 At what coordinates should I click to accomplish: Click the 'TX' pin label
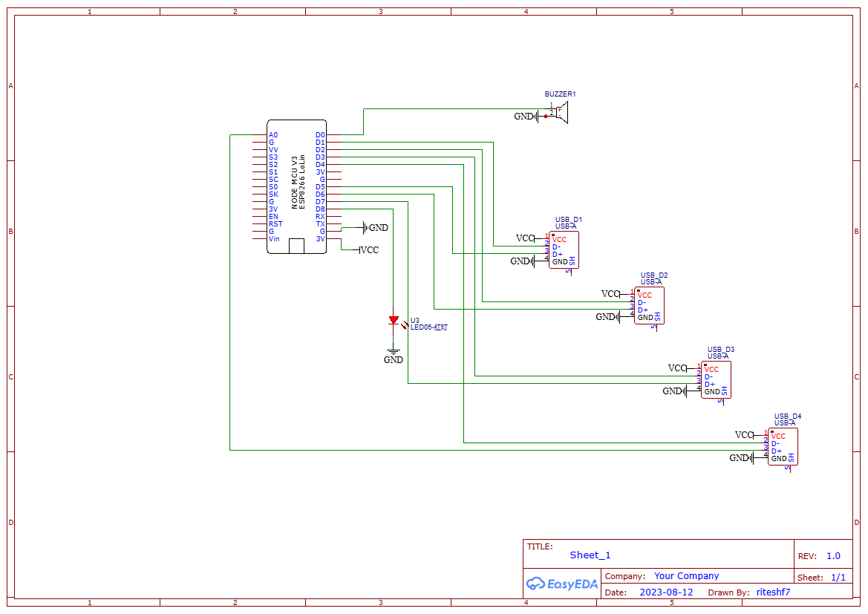tap(321, 224)
